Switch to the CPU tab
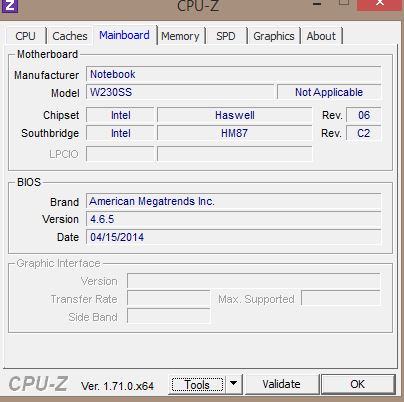Screen dimensions: 404x402 [x=25, y=36]
